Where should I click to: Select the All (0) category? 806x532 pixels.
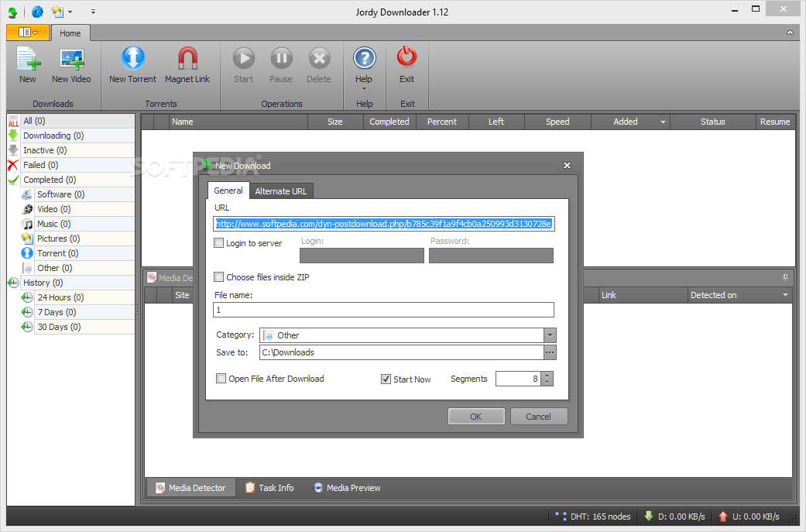pos(71,121)
